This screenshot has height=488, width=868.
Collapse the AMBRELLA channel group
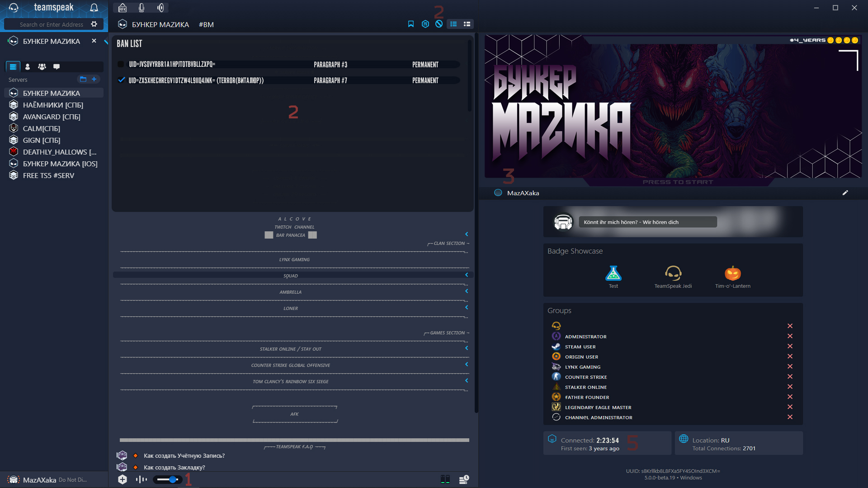click(x=467, y=291)
